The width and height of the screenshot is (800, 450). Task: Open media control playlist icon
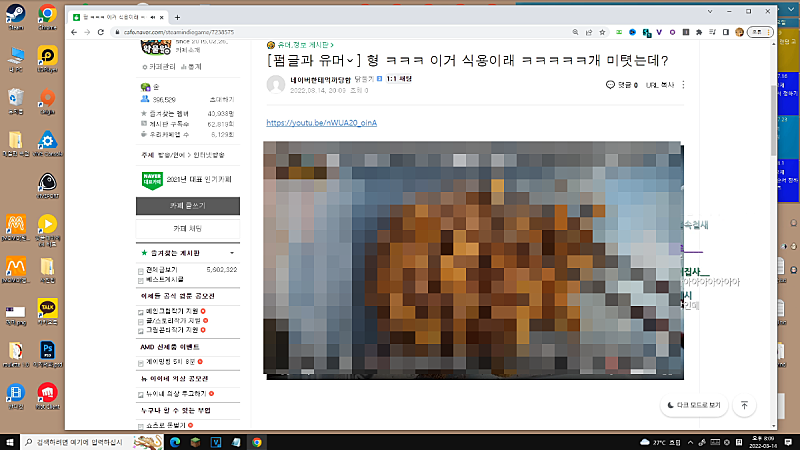[x=712, y=32]
